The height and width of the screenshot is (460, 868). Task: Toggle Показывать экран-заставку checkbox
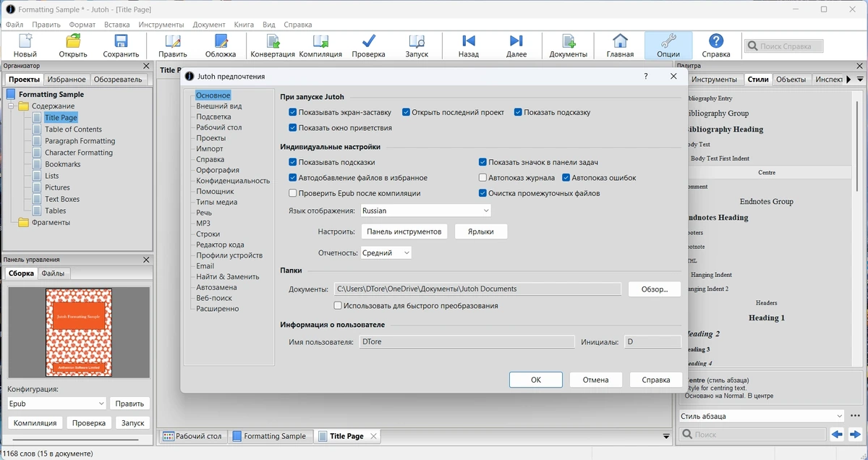coord(292,112)
